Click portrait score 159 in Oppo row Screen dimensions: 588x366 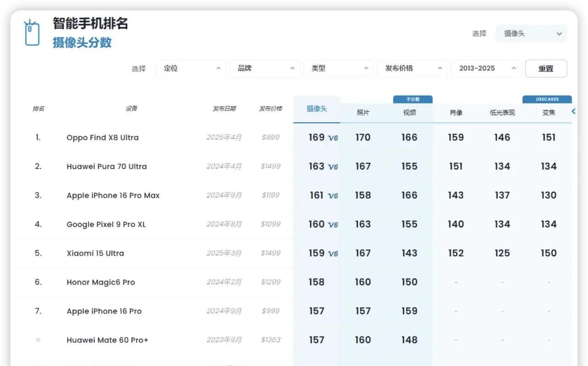pyautogui.click(x=456, y=137)
